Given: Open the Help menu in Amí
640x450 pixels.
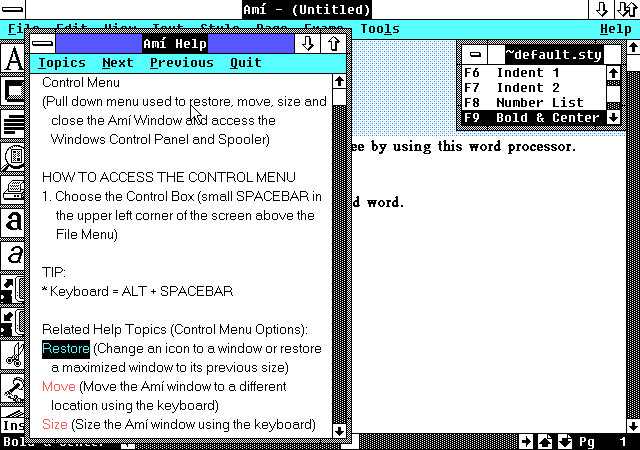Looking at the screenshot, I should tap(616, 29).
